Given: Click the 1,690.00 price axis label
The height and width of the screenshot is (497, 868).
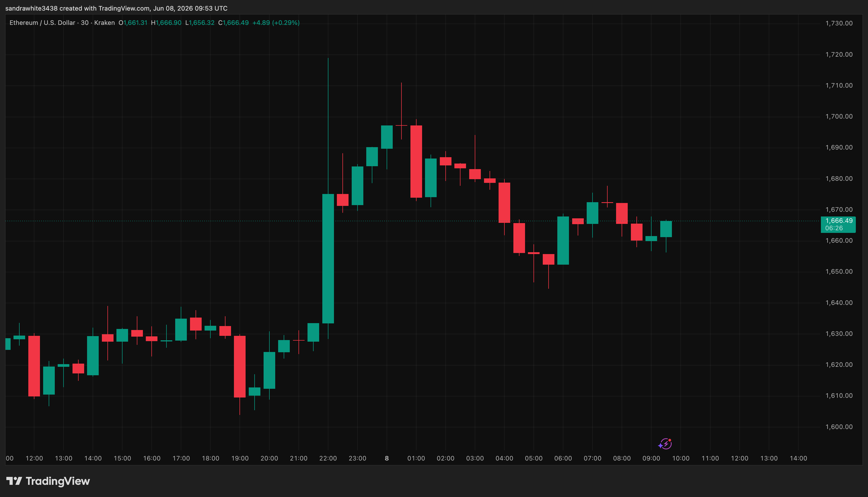Looking at the screenshot, I should (x=839, y=147).
